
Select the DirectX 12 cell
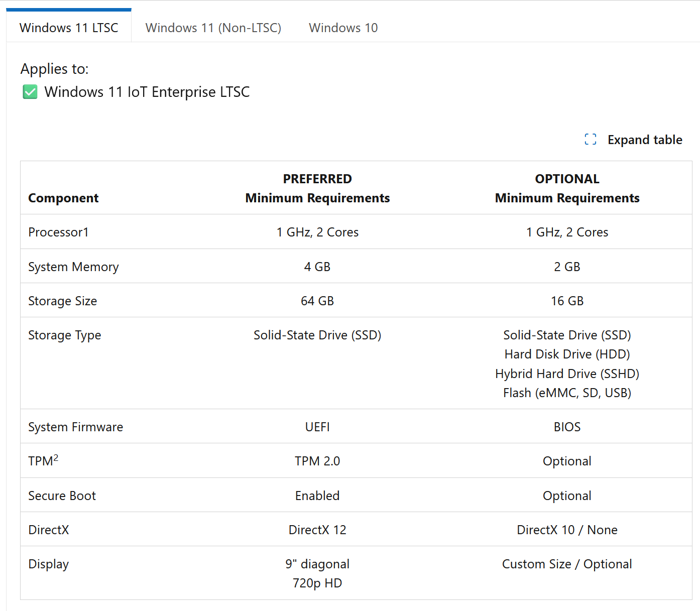pyautogui.click(x=317, y=530)
